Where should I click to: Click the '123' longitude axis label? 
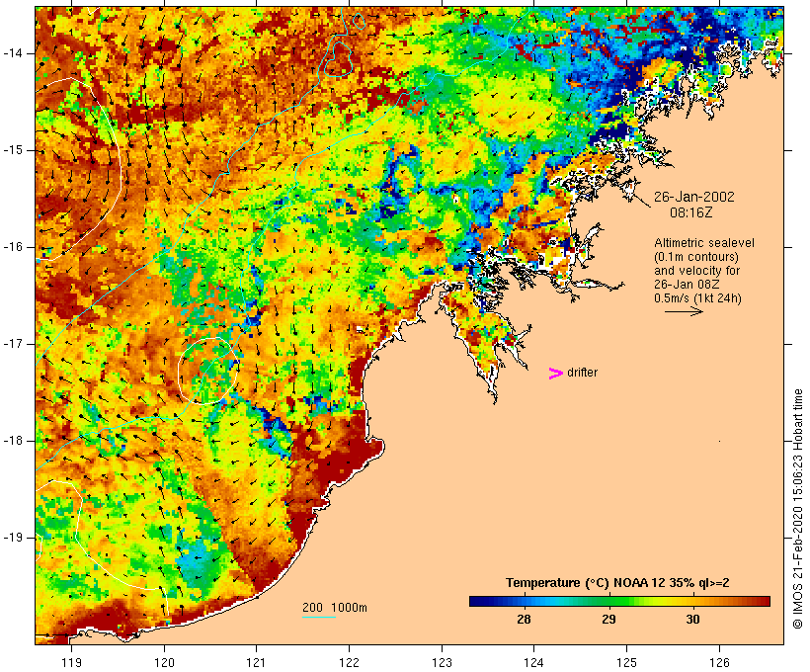pyautogui.click(x=442, y=663)
